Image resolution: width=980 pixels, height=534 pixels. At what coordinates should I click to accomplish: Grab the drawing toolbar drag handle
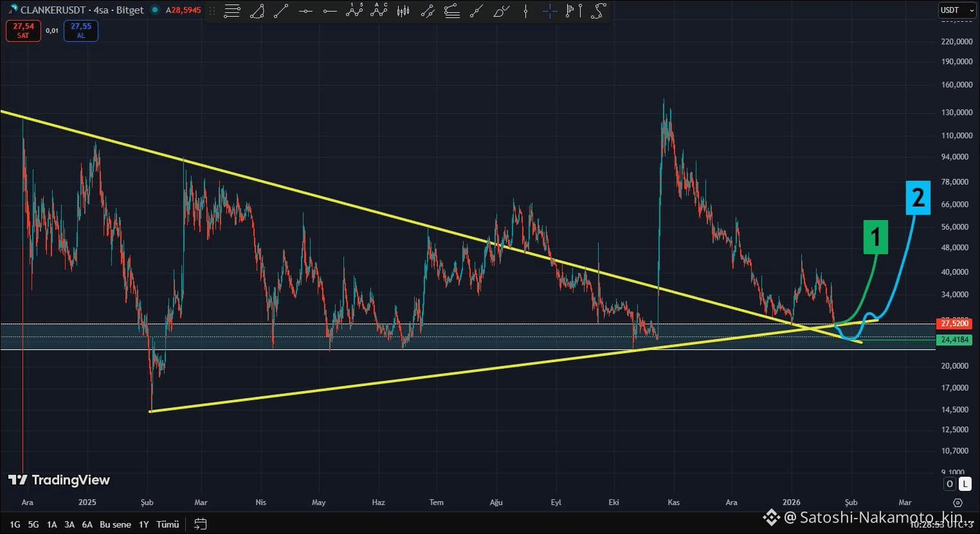pos(212,11)
